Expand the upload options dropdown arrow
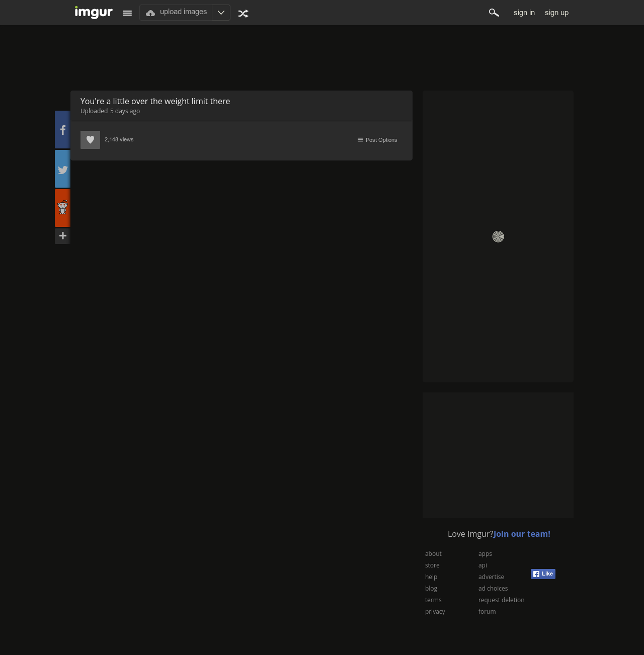Screen dimensions: 644x655 [221, 13]
